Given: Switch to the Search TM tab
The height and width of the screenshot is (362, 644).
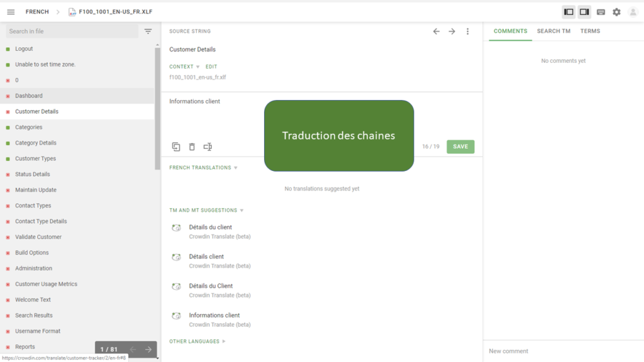Looking at the screenshot, I should 553,31.
